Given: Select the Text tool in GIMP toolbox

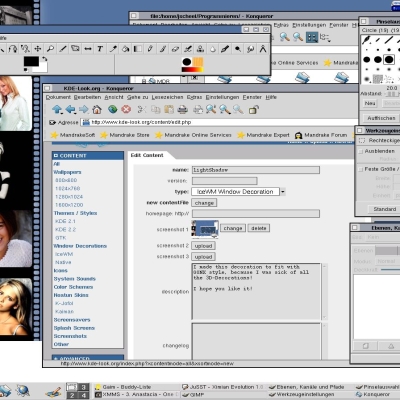Looking at the screenshot, I should [x=100, y=49].
